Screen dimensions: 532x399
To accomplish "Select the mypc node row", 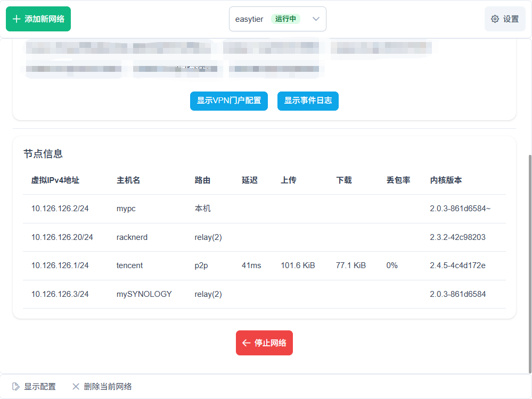I will point(264,209).
